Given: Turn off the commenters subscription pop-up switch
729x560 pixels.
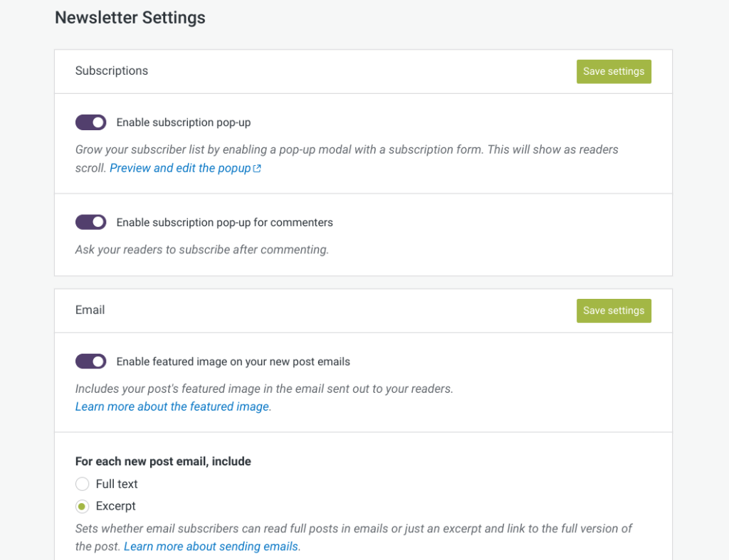Looking at the screenshot, I should (x=90, y=223).
